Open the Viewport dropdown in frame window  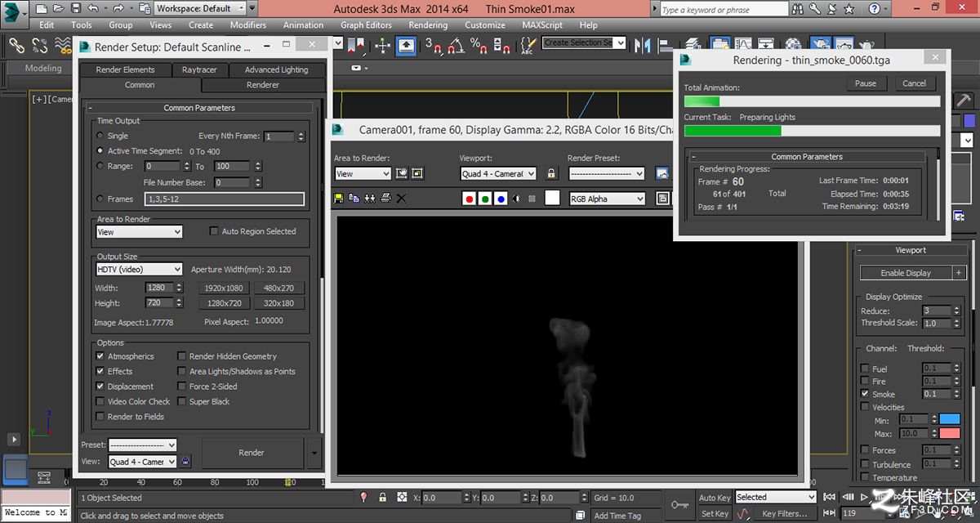[498, 174]
